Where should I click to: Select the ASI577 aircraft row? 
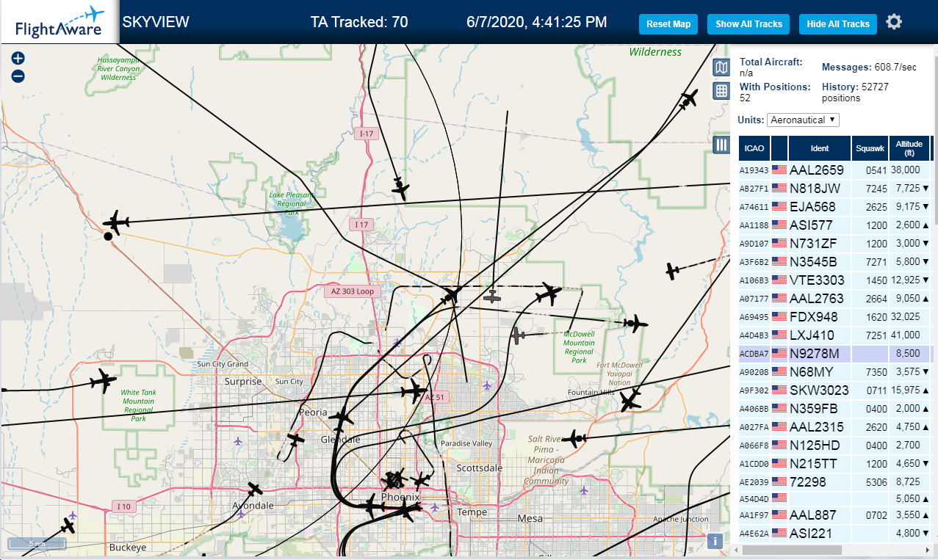[x=834, y=225]
